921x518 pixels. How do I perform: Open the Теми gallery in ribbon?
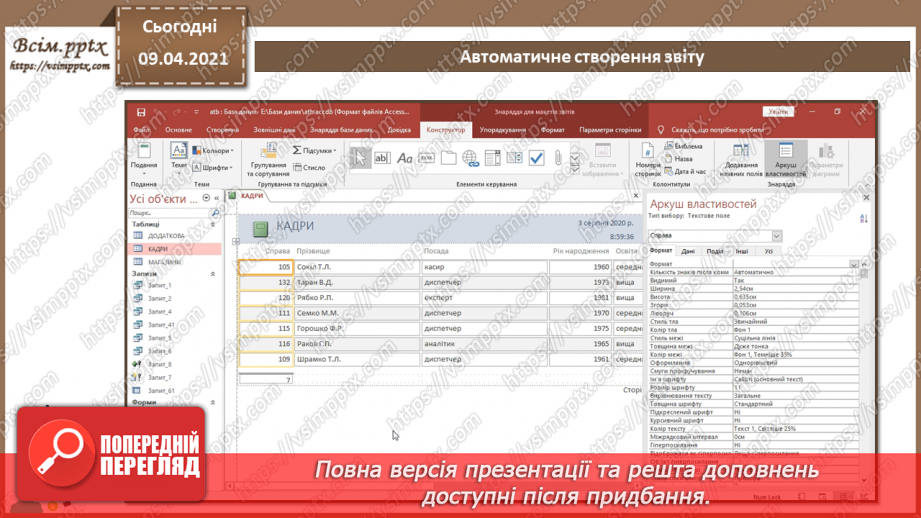(x=178, y=157)
